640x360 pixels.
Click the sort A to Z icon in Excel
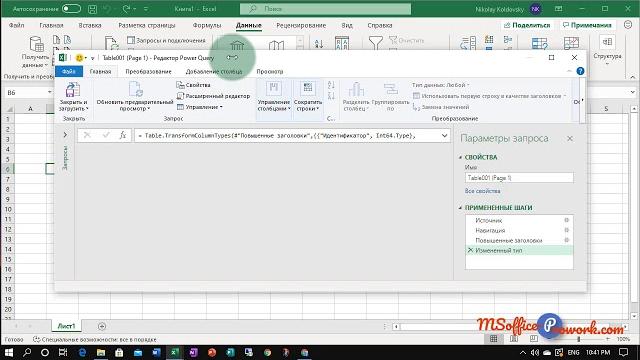coord(319,44)
